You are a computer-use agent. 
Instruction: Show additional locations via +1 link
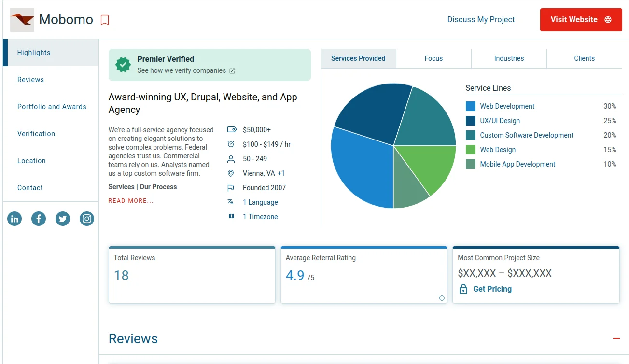281,173
